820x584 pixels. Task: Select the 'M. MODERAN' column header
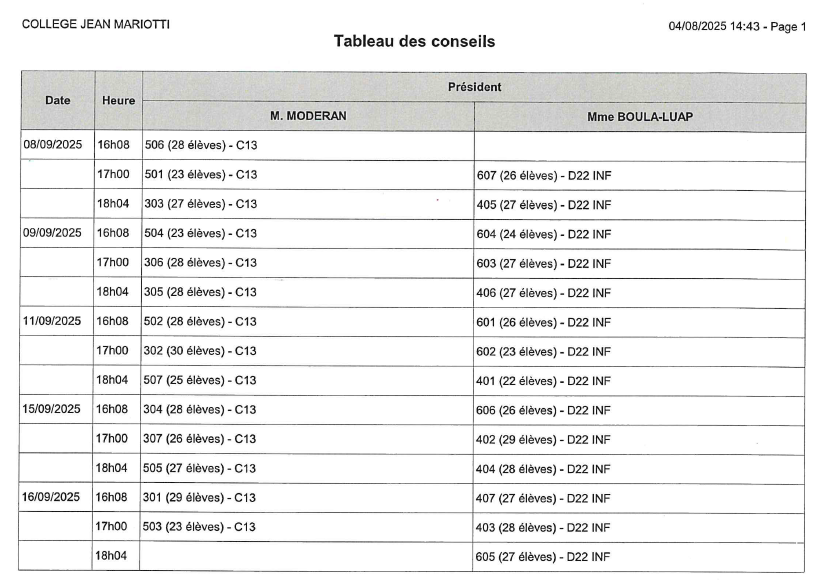click(x=308, y=116)
